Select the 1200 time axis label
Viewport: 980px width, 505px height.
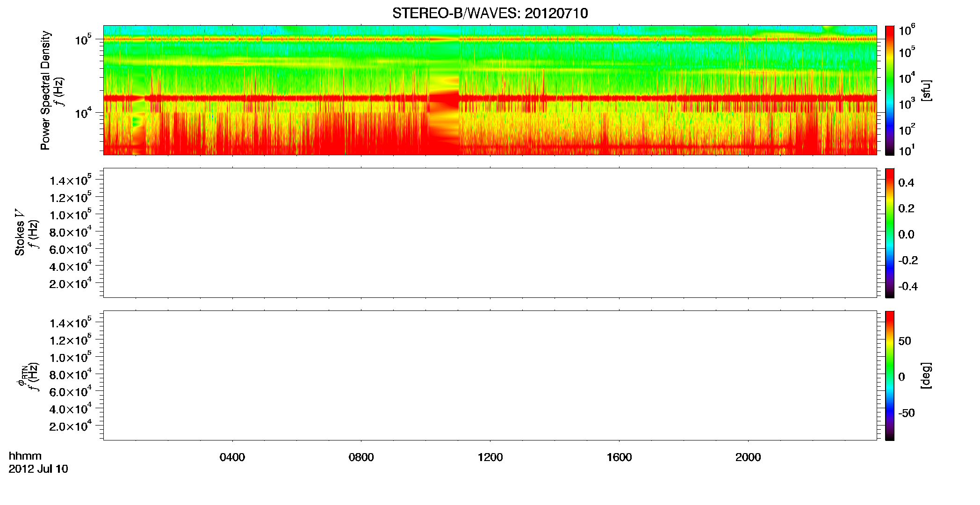tap(490, 457)
